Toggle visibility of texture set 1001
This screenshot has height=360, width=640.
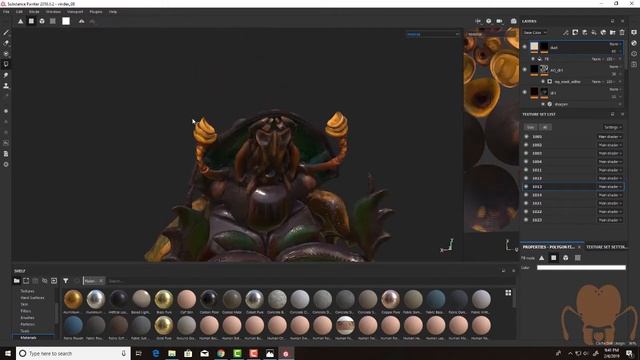527,137
